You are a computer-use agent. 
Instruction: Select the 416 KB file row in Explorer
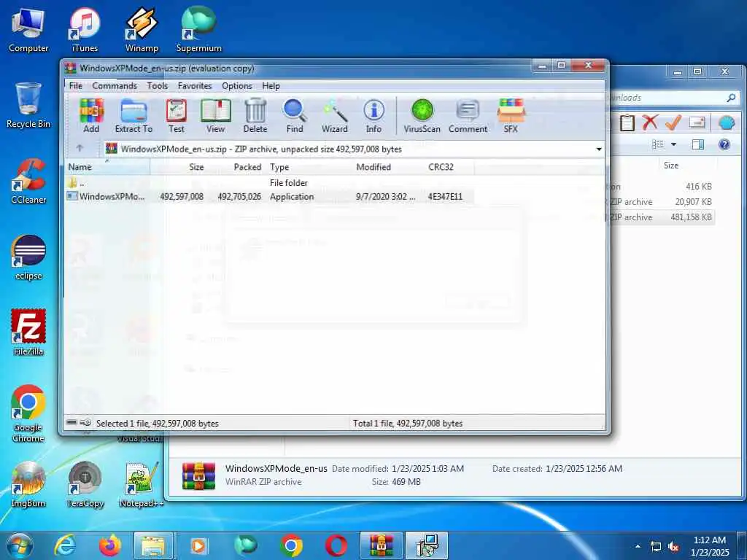(x=662, y=186)
